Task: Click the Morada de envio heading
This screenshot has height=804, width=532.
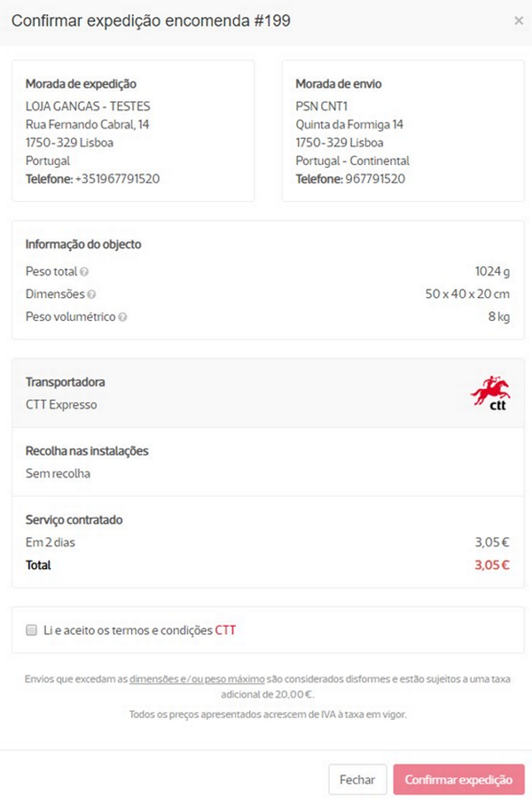Action: 339,84
